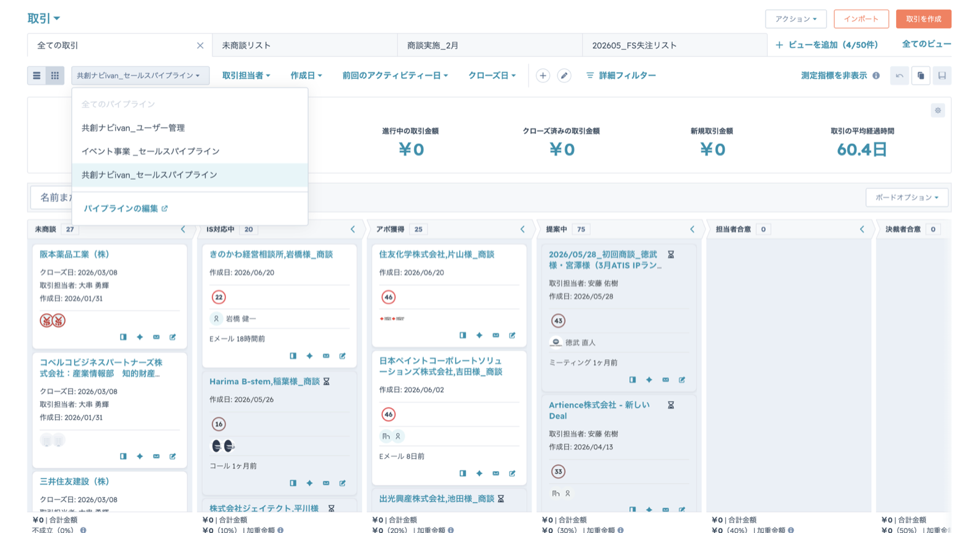
Task: Send email from 住友化学株式会社 card
Action: point(496,335)
